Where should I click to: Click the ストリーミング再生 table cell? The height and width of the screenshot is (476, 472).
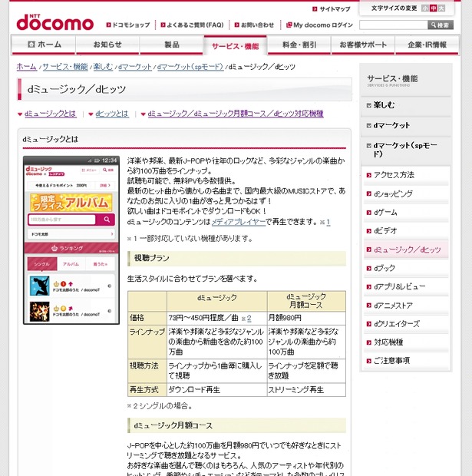pos(306,390)
